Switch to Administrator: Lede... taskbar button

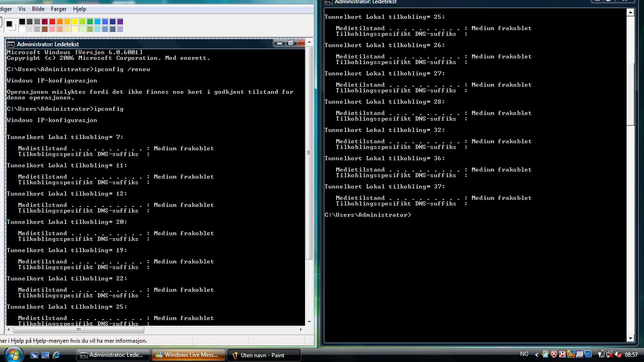[x=113, y=355]
